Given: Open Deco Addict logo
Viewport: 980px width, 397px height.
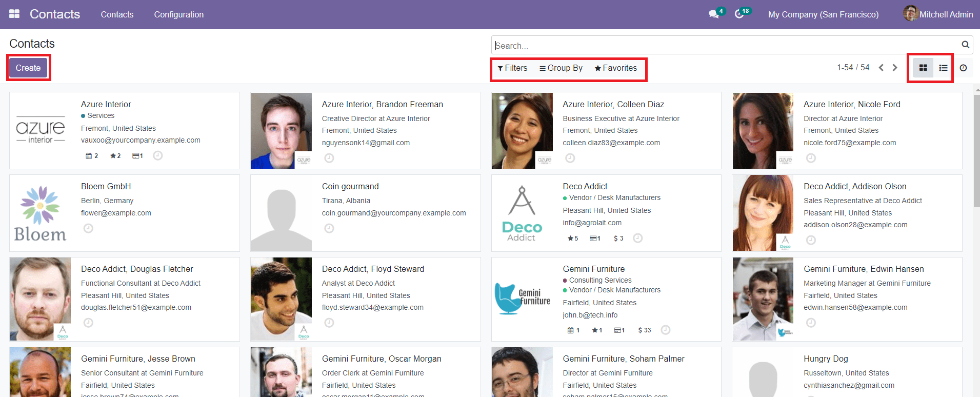Looking at the screenshot, I should pyautogui.click(x=522, y=213).
